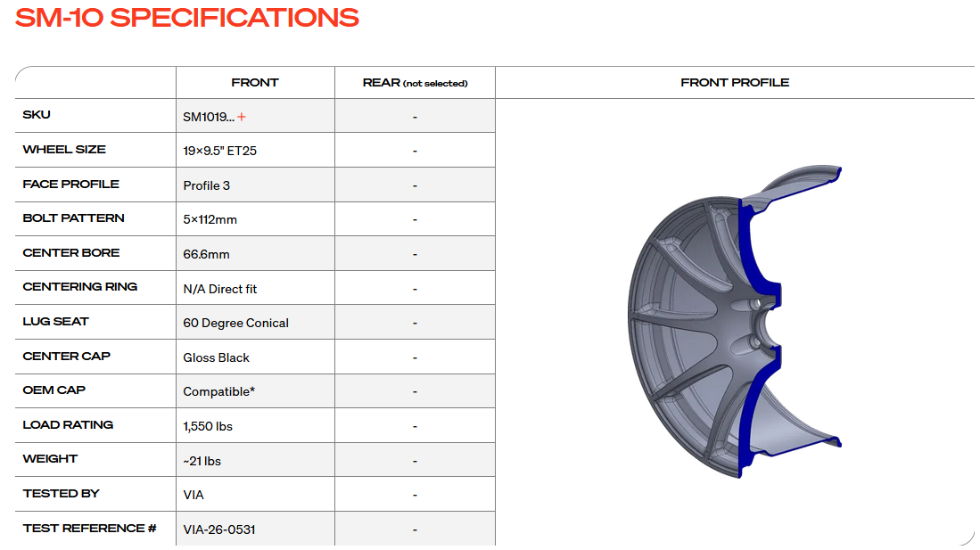Expand the truncated SKU with the red plus icon
Image resolution: width=980 pixels, height=550 pixels.
[x=242, y=117]
